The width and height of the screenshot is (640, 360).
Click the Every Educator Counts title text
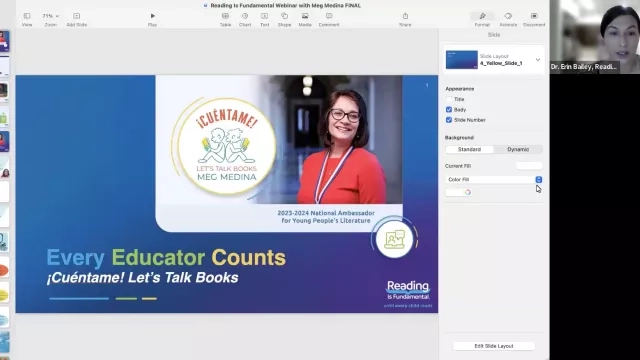[166, 258]
